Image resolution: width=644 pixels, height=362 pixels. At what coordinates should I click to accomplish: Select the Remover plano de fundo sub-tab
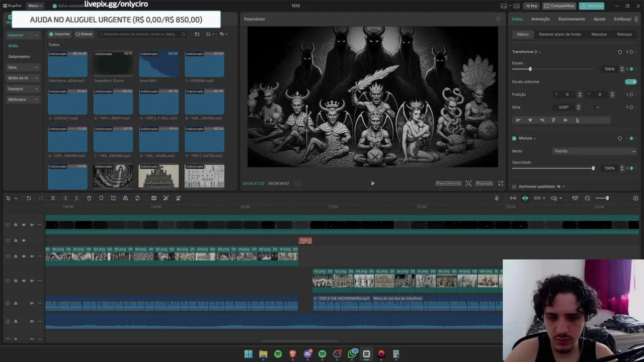pyautogui.click(x=560, y=34)
